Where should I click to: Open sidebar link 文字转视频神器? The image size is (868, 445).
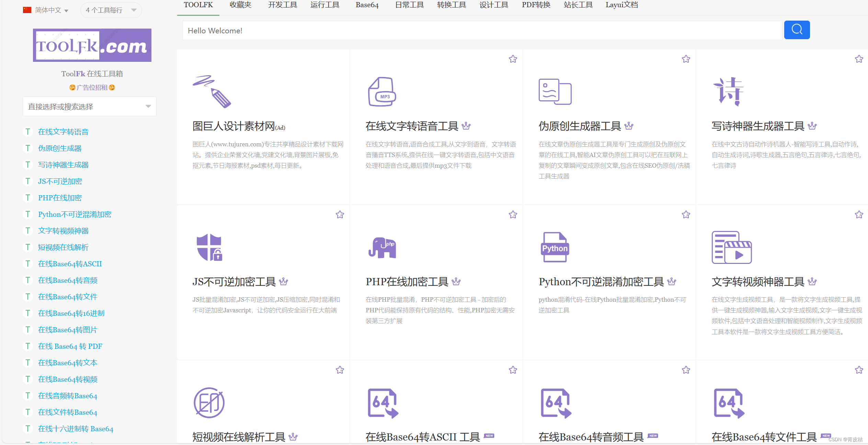tap(64, 231)
